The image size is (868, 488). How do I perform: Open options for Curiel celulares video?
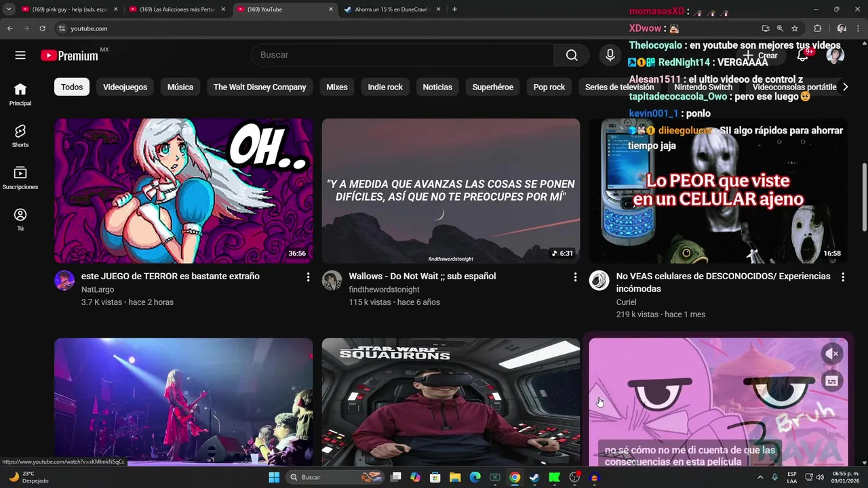[843, 277]
